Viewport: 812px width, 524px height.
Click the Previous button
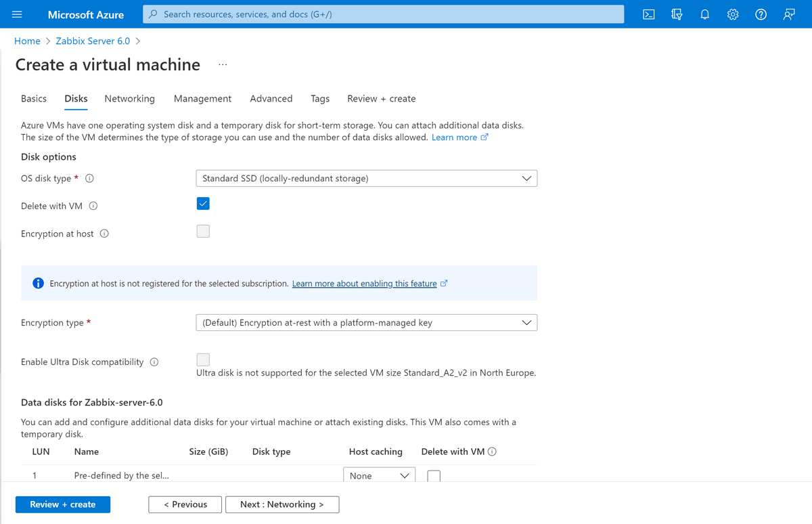[185, 504]
